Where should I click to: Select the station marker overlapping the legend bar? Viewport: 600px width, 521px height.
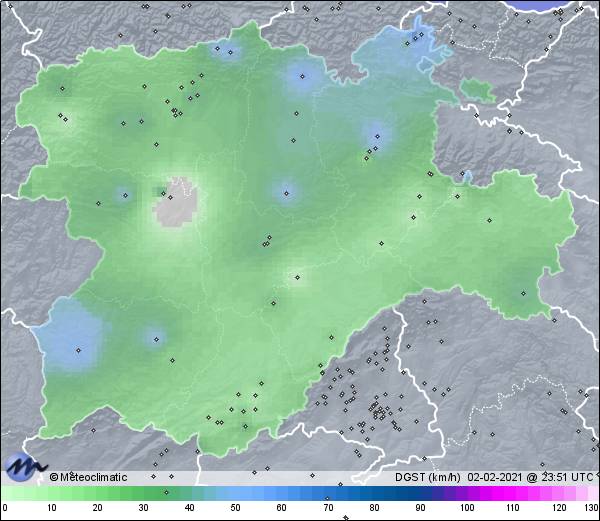pos(166,492)
